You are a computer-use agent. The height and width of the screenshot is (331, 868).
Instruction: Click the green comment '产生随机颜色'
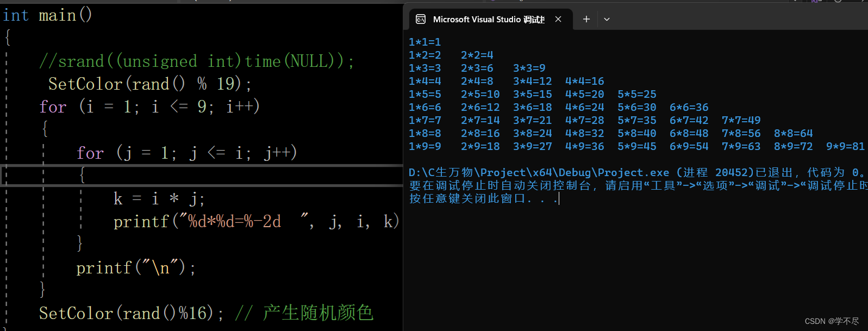click(x=319, y=313)
